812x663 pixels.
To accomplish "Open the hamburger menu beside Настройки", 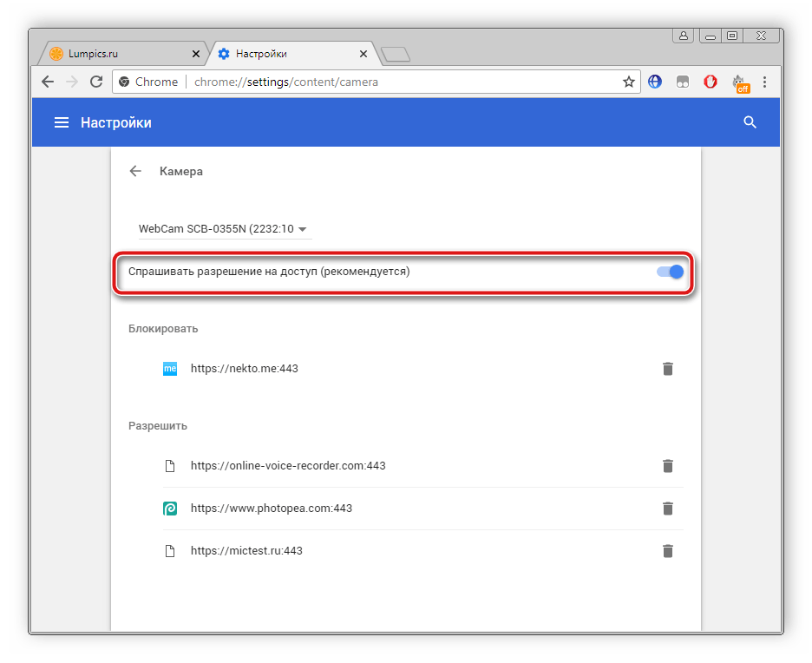I will [x=62, y=123].
